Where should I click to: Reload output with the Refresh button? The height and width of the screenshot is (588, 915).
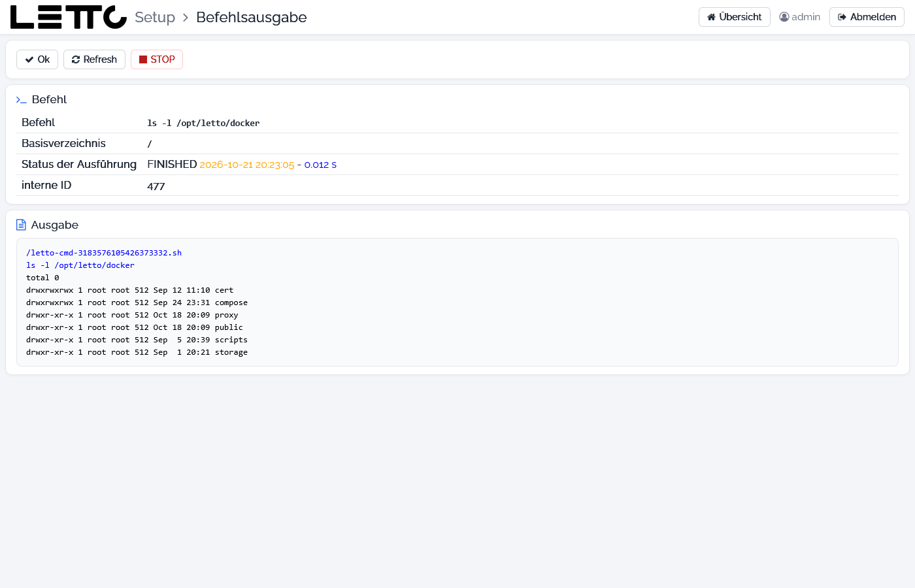(94, 59)
